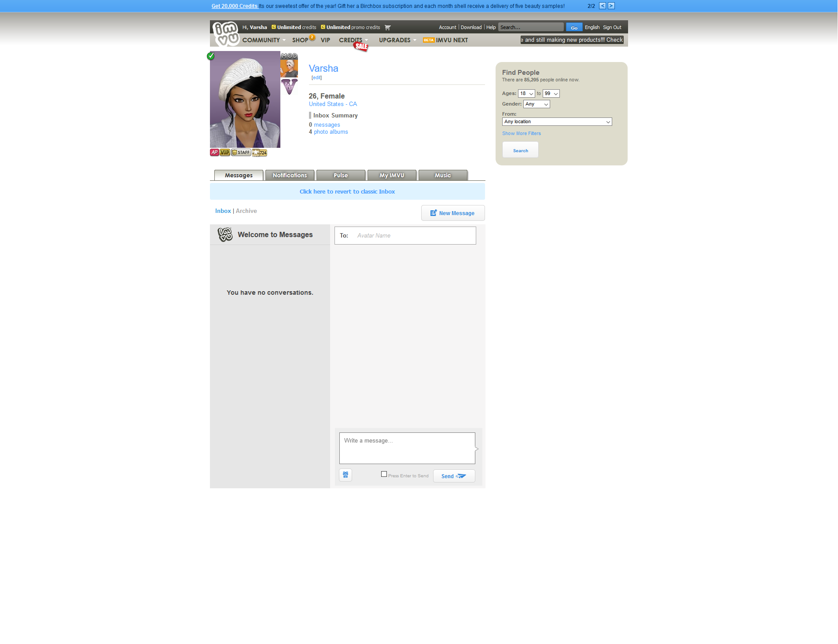Open the Gender dropdown
The height and width of the screenshot is (644, 838).
[x=537, y=104]
